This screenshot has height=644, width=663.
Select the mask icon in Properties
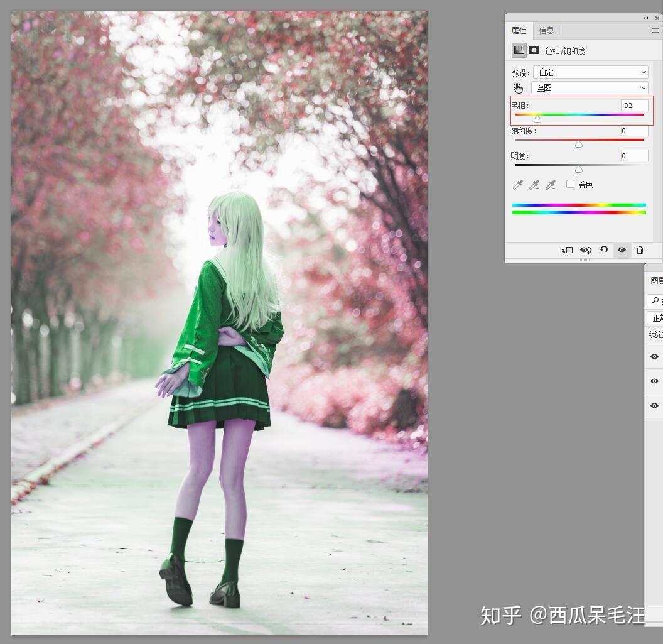tap(534, 50)
